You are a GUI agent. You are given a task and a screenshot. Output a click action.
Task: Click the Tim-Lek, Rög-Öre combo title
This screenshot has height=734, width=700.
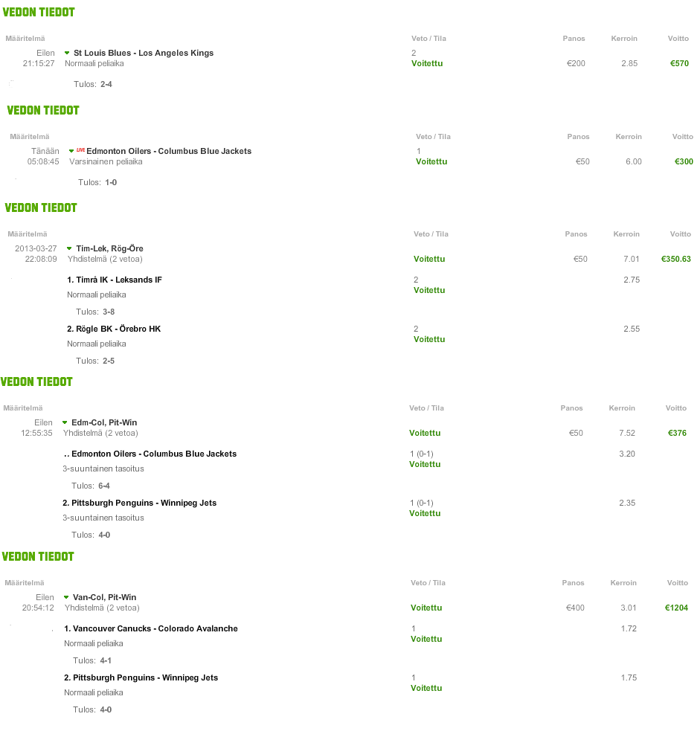(109, 248)
